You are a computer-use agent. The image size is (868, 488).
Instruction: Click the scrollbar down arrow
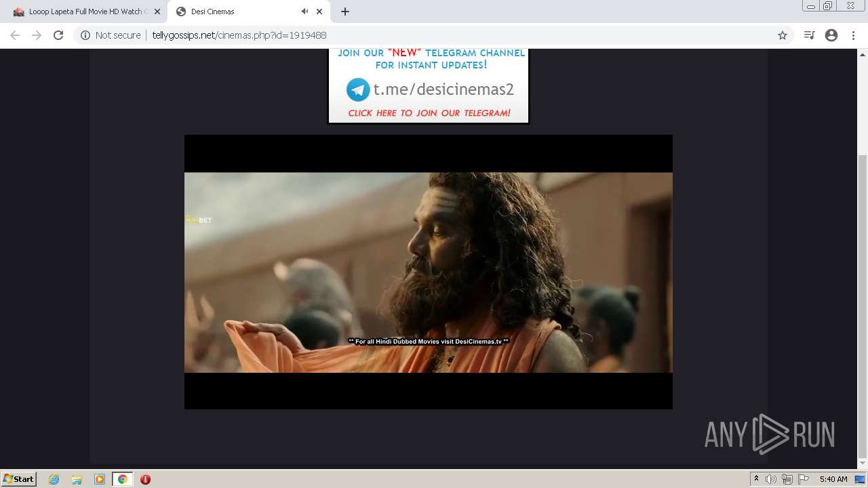pos(863,464)
